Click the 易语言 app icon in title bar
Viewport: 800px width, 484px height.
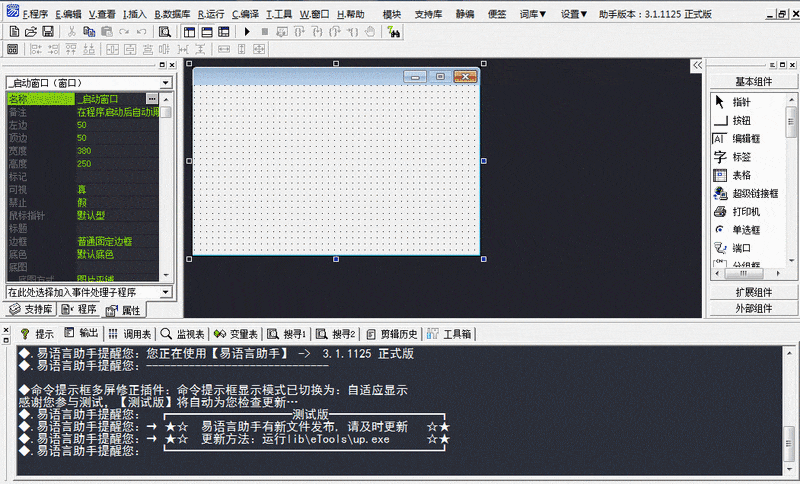13,10
